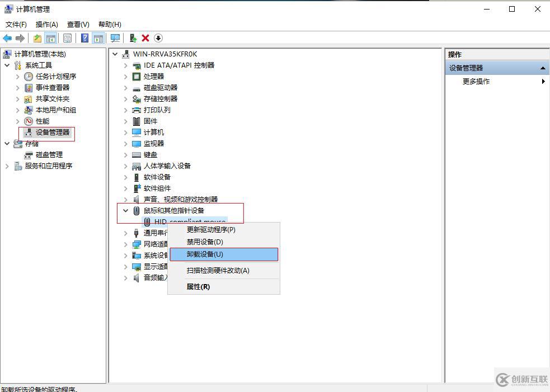550x392 pixels.
Task: Select the 软件组件 category label
Action: tap(157, 188)
